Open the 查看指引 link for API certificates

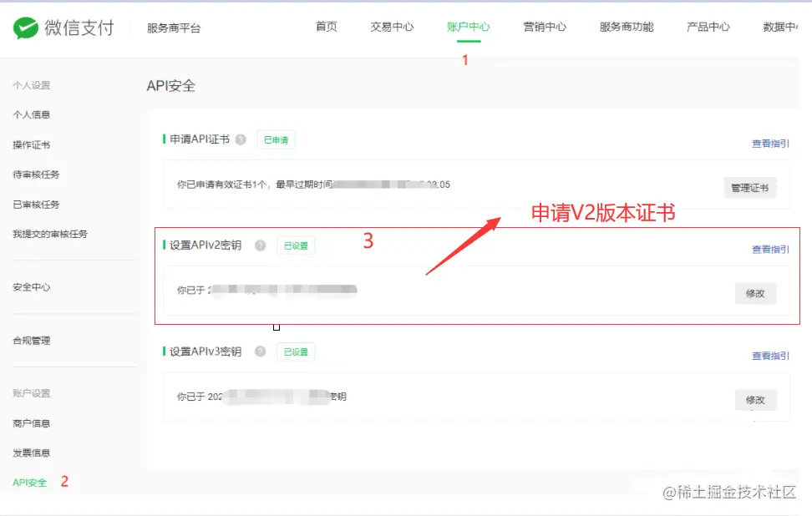point(769,143)
